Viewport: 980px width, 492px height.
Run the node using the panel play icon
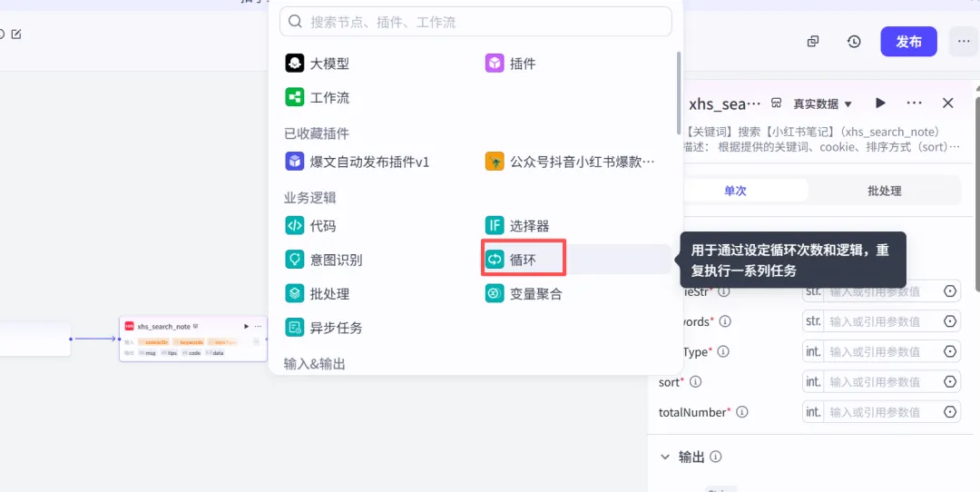pyautogui.click(x=880, y=103)
